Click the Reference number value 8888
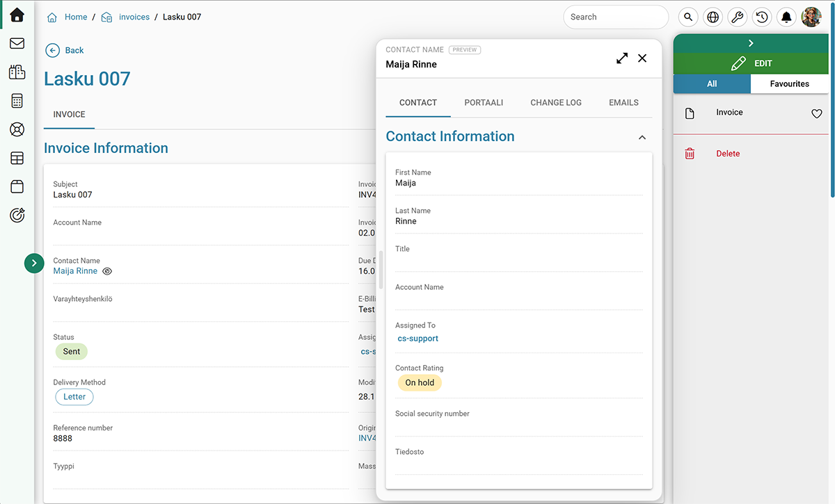The image size is (835, 504). [63, 439]
